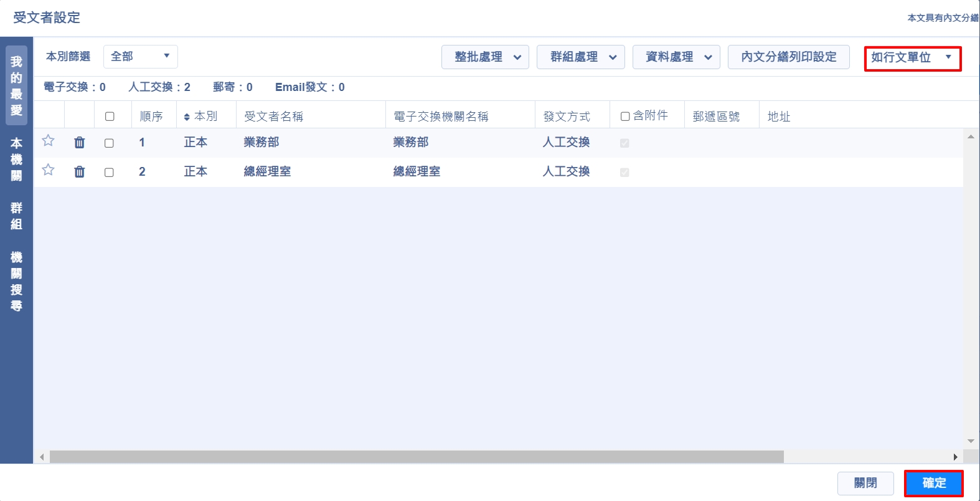
Task: Click the favorite star for 總經理室 row
Action: (x=48, y=170)
